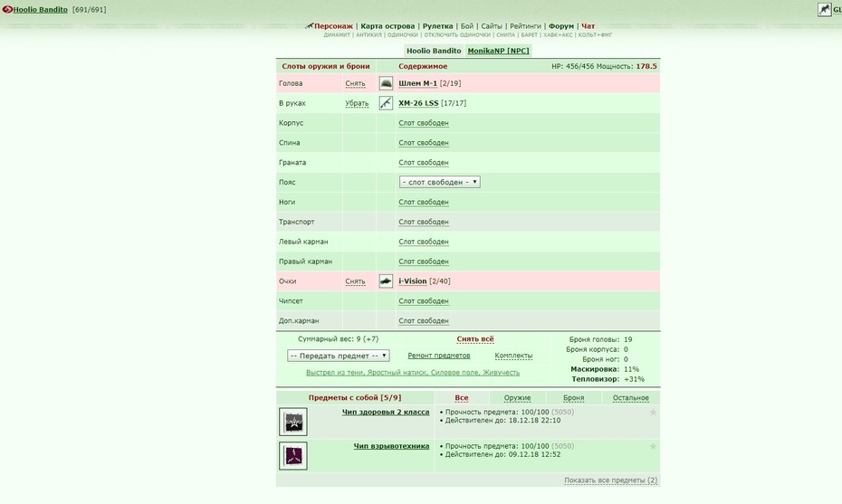Click Слот свободен in the Корпус row
The width and height of the screenshot is (842, 504).
point(424,123)
